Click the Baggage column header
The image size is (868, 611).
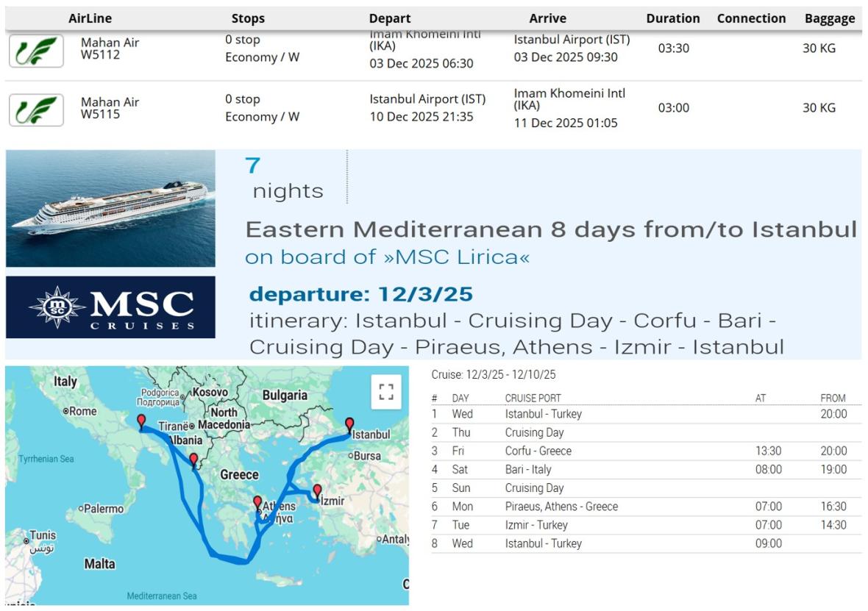(830, 18)
